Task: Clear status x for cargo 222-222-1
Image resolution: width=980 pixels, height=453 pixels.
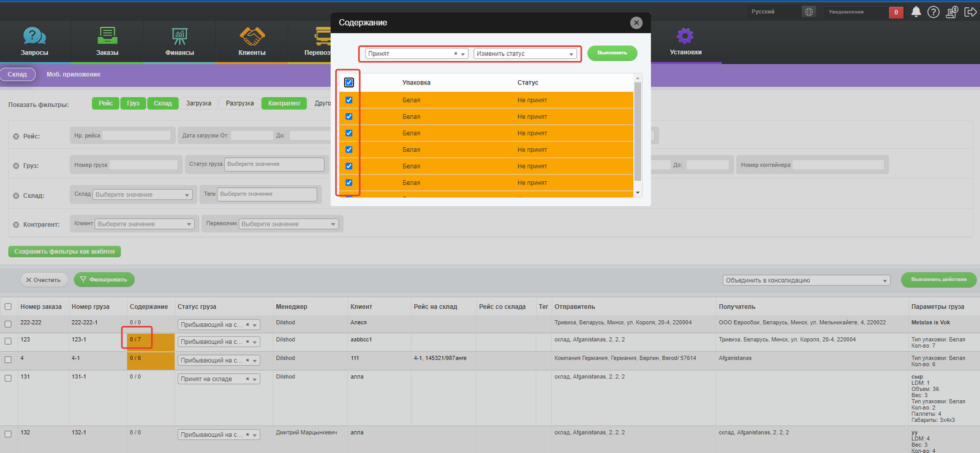Action: (247, 325)
